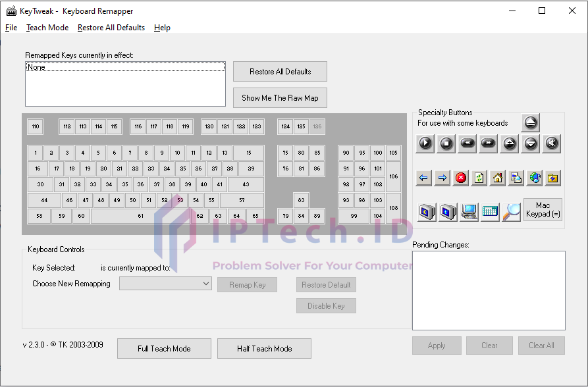The image size is (588, 387).
Task: Select the browser Back arrow button
Action: click(x=424, y=178)
